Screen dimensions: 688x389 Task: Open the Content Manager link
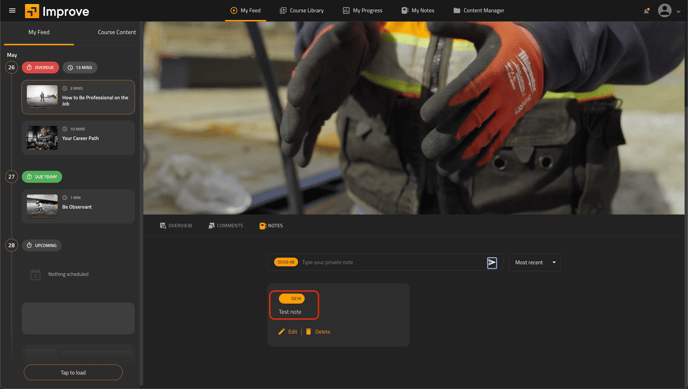479,11
